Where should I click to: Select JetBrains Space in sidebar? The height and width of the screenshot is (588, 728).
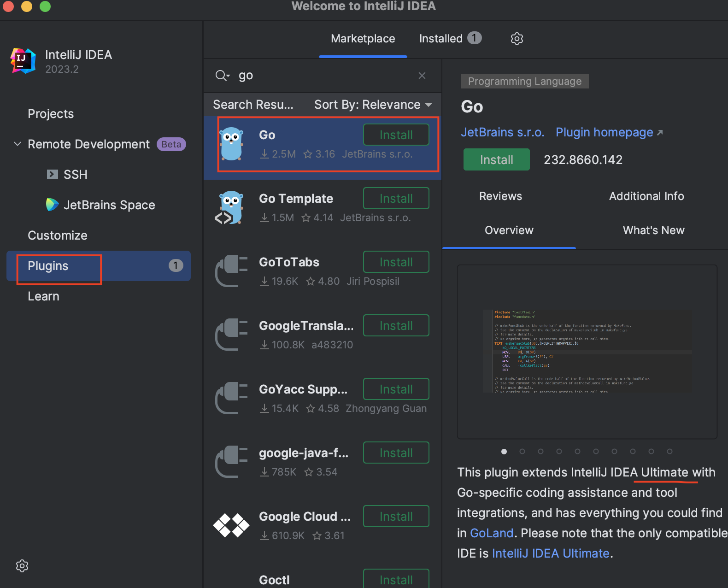[x=109, y=205]
